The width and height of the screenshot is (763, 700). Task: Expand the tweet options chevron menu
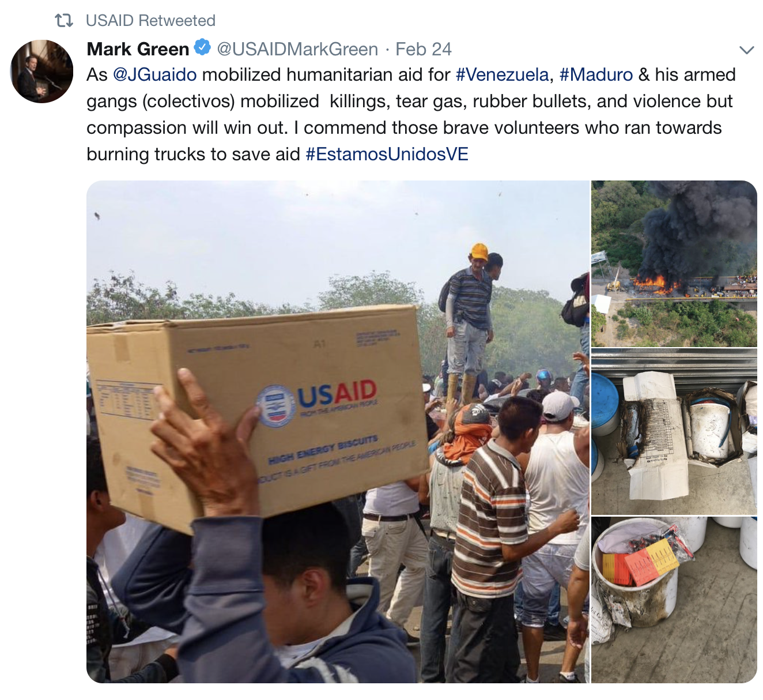746,50
